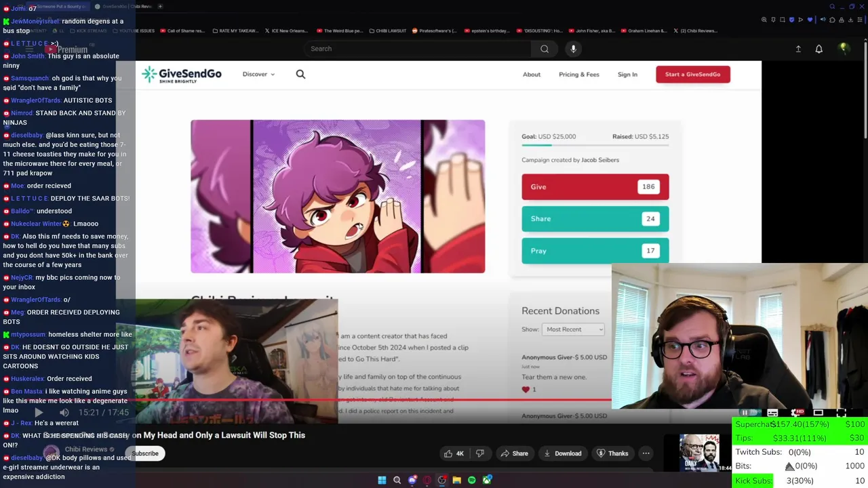The image size is (868, 488).
Task: Click the GiveSendGo logo
Action: 181,75
